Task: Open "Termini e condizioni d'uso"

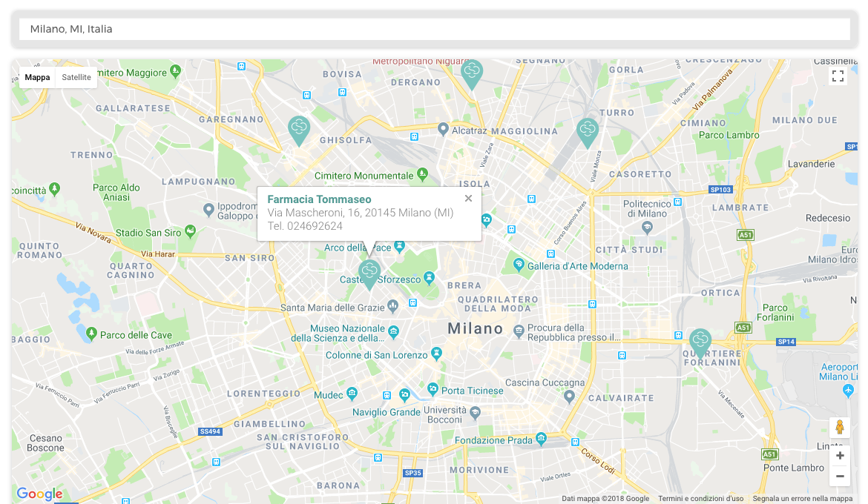Action: [702, 497]
